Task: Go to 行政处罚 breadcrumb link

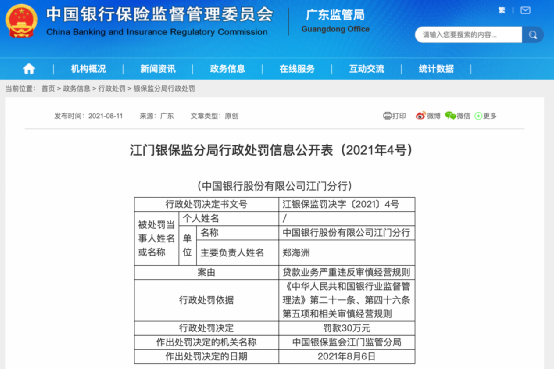Action: [112, 89]
